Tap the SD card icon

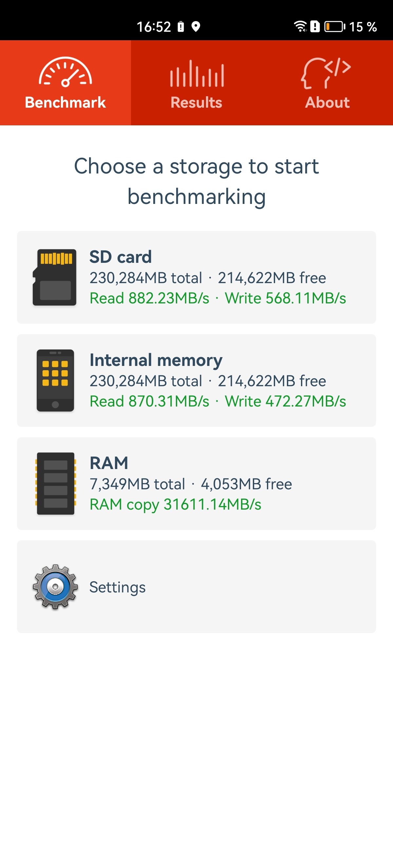(55, 277)
